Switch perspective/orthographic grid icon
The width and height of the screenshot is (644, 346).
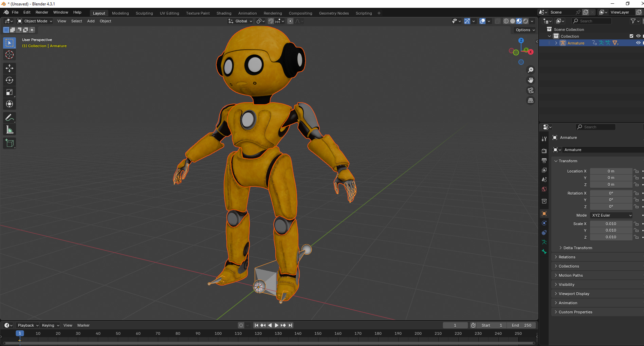coord(531,101)
